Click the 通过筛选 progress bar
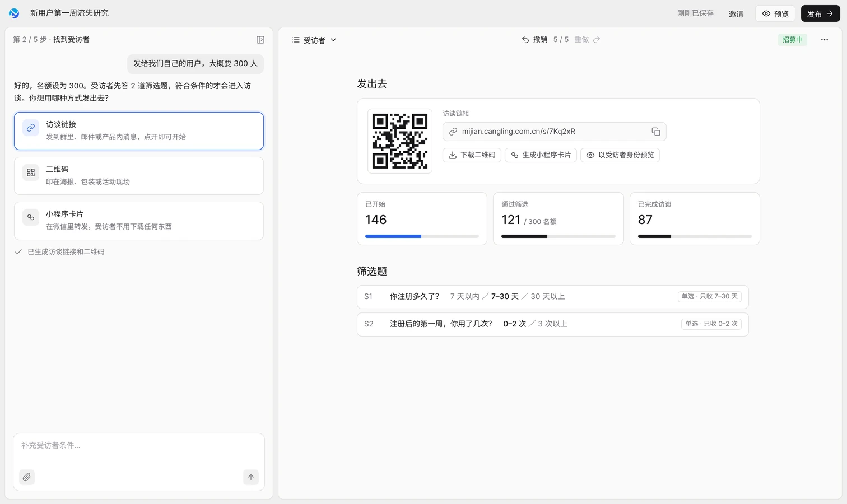Viewport: 847px width, 504px height. (x=558, y=236)
